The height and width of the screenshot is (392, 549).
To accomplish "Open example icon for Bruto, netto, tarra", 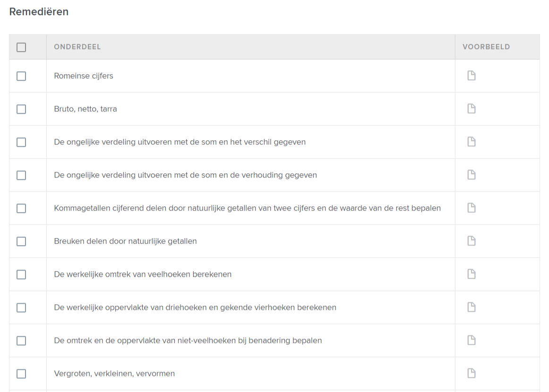I will (471, 109).
